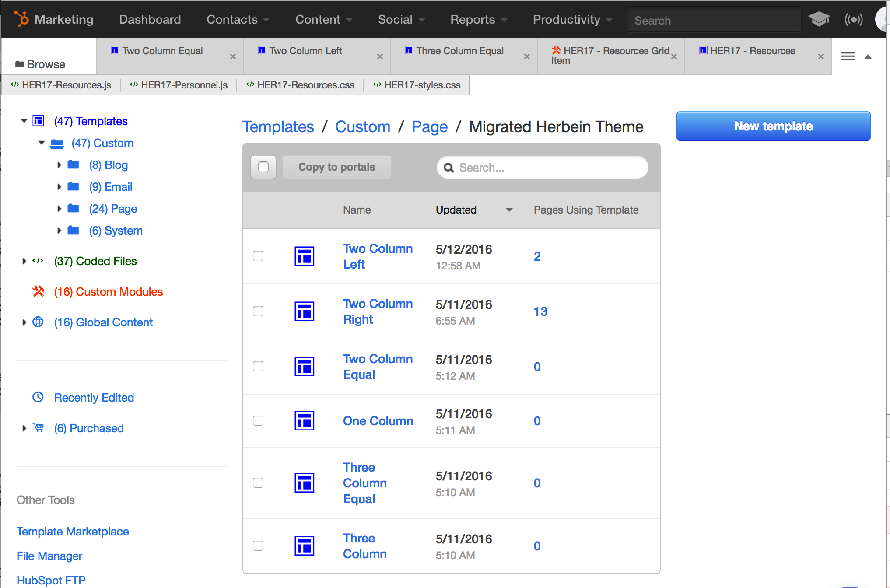Close the HER17 - Resources Grid Item tab
The height and width of the screenshot is (588, 890).
click(x=674, y=56)
